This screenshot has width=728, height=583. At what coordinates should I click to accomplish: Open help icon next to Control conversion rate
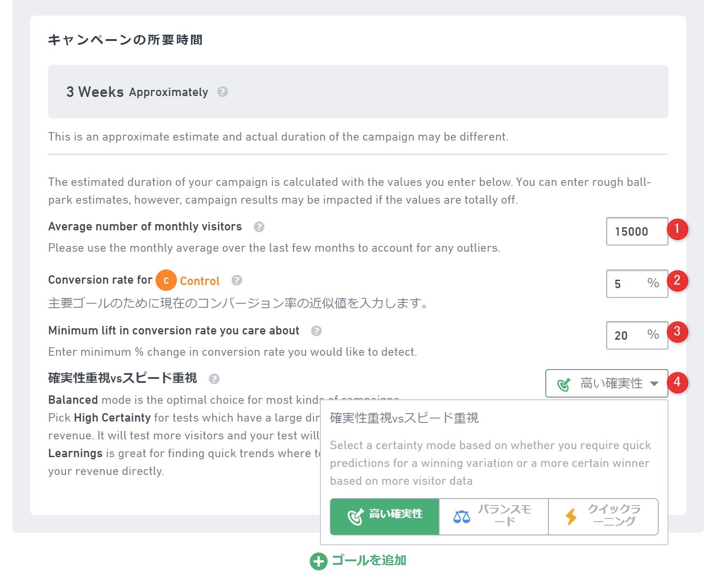[237, 280]
